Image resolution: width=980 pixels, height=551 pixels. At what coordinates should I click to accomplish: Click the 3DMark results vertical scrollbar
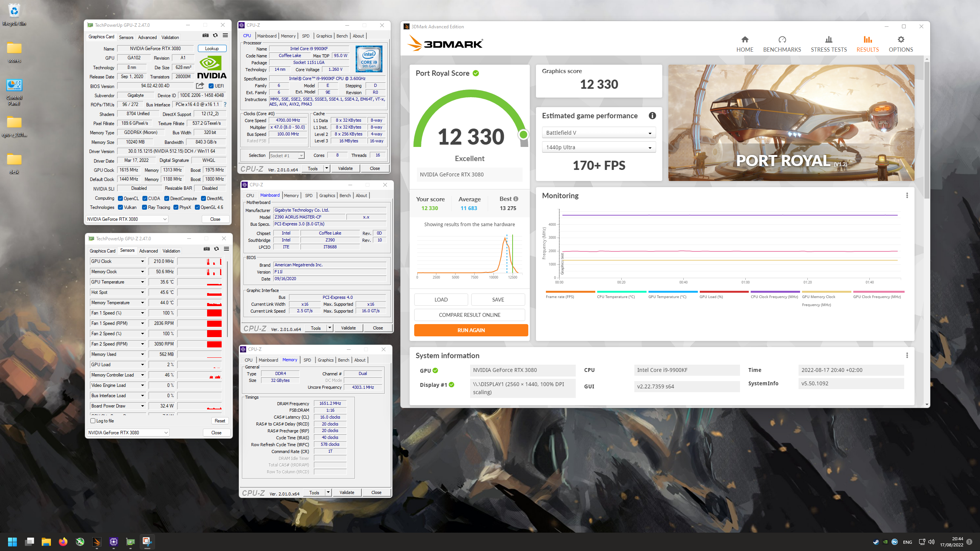(926, 130)
